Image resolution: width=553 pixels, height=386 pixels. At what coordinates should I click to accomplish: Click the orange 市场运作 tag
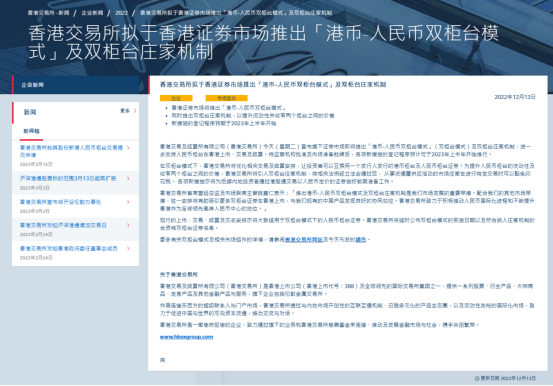tap(226, 98)
